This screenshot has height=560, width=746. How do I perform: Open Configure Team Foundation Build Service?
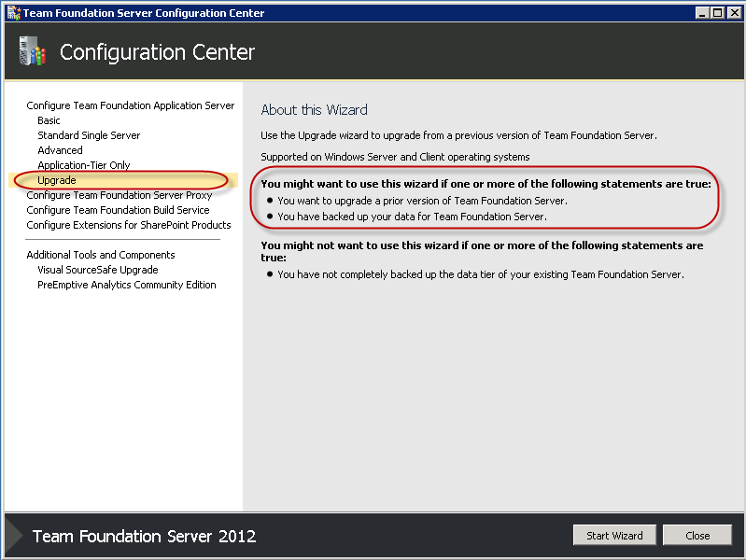[x=118, y=210]
